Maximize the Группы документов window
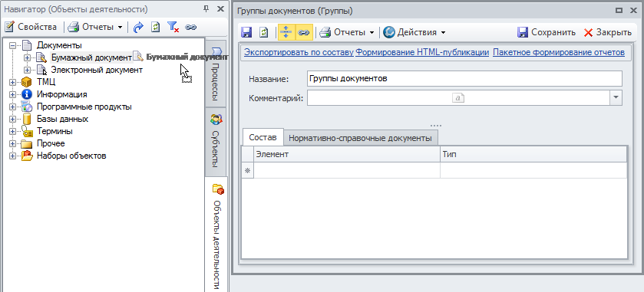Image resolution: width=644 pixels, height=292 pixels. coord(619,11)
